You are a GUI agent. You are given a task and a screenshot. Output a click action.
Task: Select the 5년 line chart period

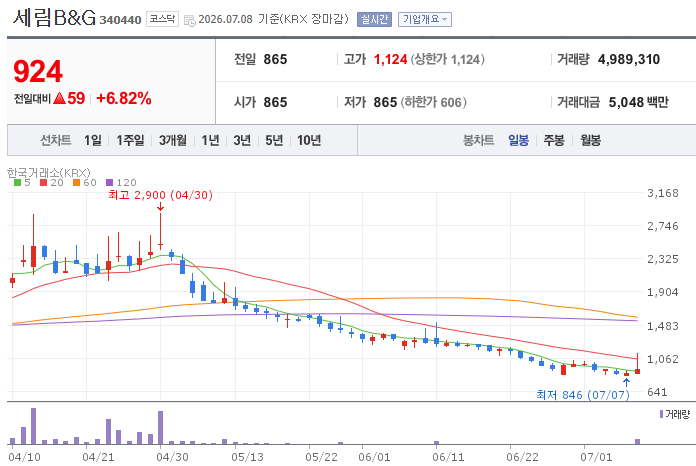pos(274,141)
